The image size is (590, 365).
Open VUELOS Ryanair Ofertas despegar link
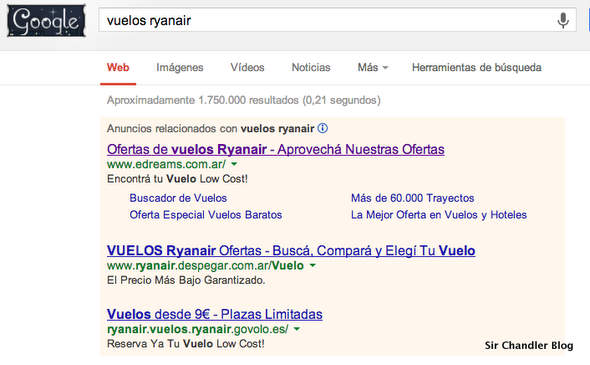click(291, 251)
